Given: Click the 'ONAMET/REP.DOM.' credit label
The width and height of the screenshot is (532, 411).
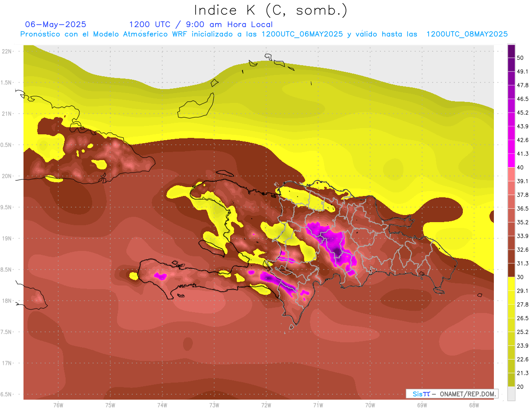Looking at the screenshot, I should [467, 394].
